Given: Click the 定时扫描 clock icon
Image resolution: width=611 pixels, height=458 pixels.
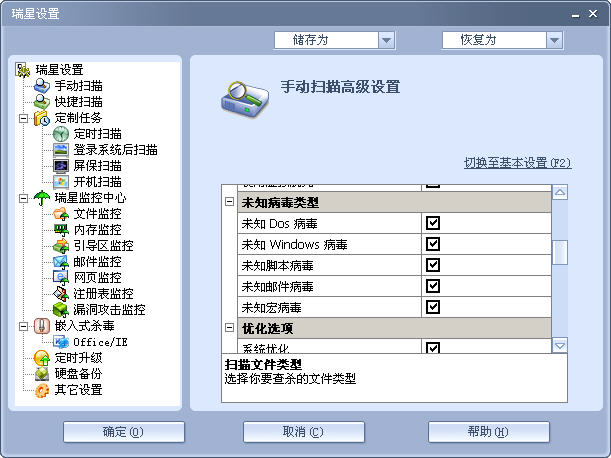Looking at the screenshot, I should [x=61, y=134].
